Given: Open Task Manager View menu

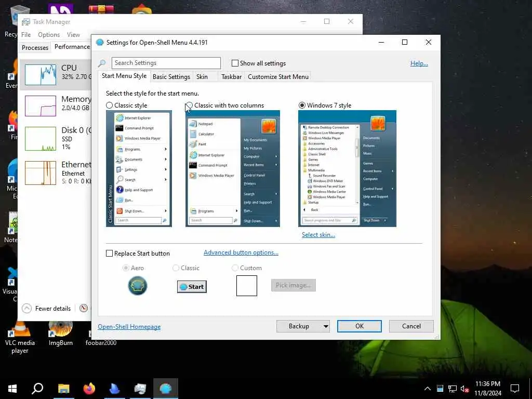Looking at the screenshot, I should (73, 35).
